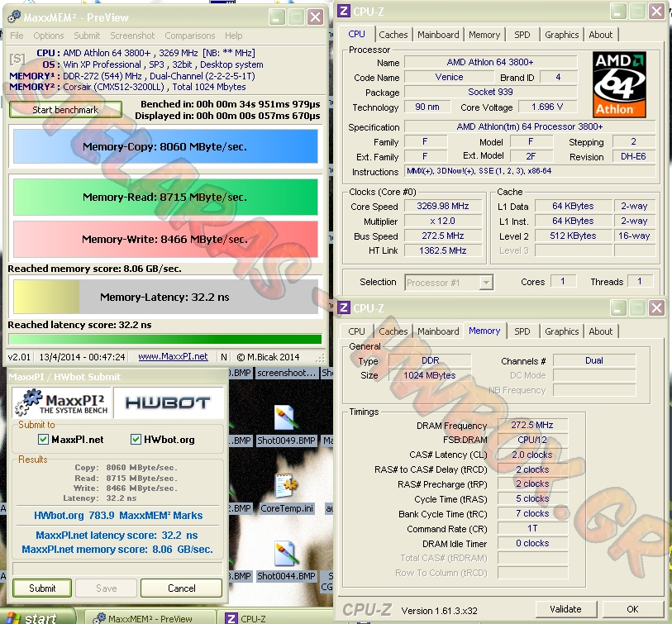Click the Code Name Venice value
The image size is (672, 624).
(x=449, y=77)
